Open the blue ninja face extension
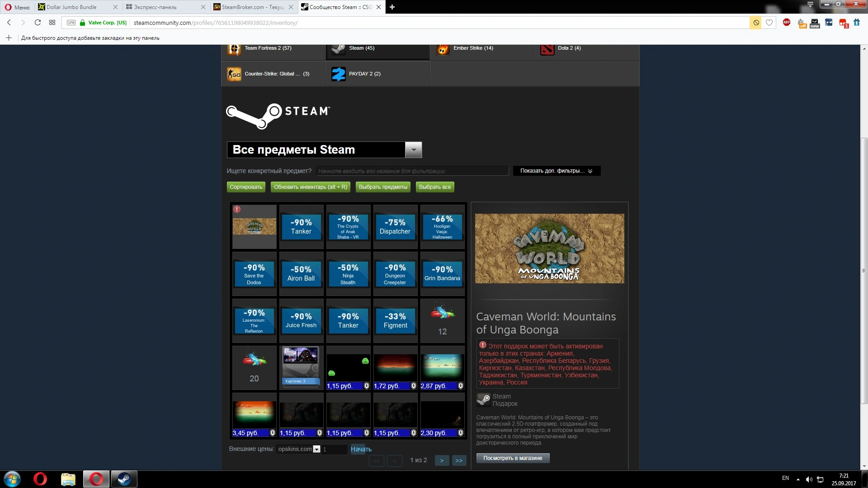The height and width of the screenshot is (488, 868). click(x=829, y=23)
